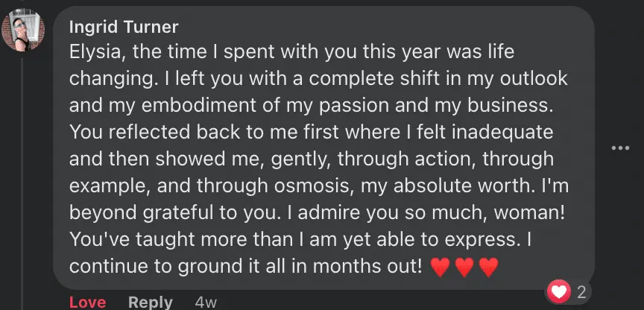
Task: Click the first red heart emoji
Action: click(x=441, y=266)
